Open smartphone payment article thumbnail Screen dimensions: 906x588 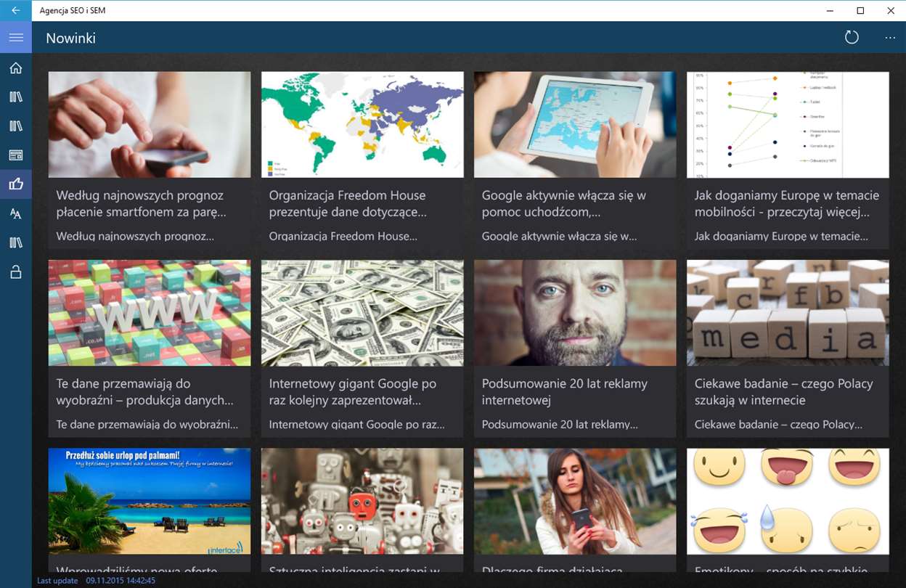pos(150,124)
